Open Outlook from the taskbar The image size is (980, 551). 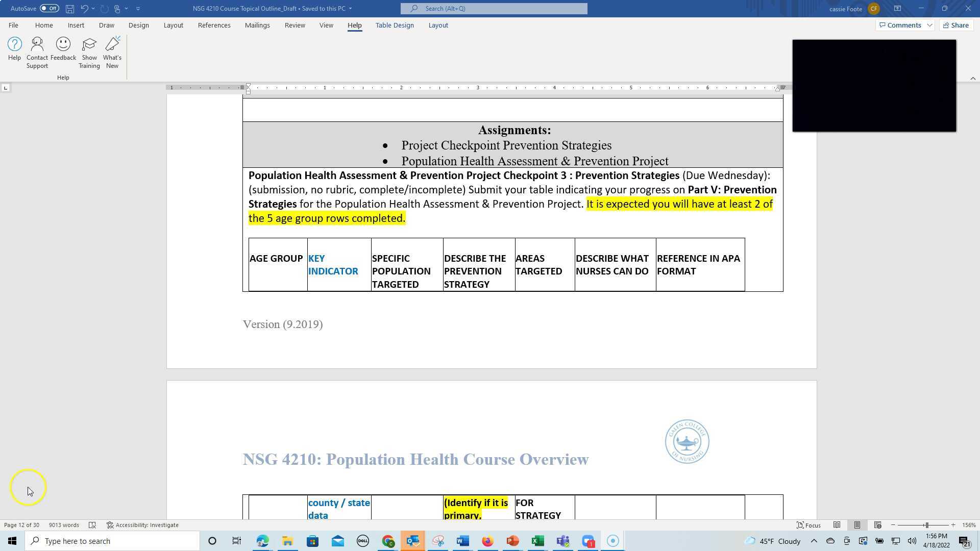413,541
